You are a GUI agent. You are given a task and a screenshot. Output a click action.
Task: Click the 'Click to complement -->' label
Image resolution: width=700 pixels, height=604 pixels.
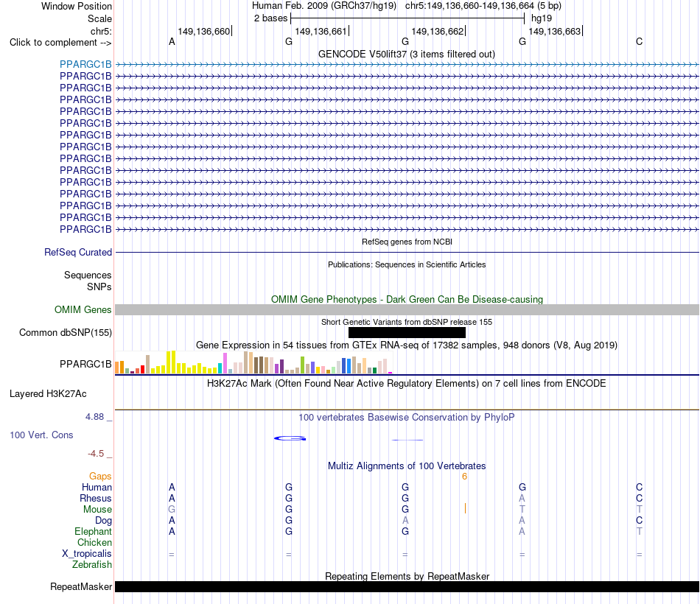point(60,43)
